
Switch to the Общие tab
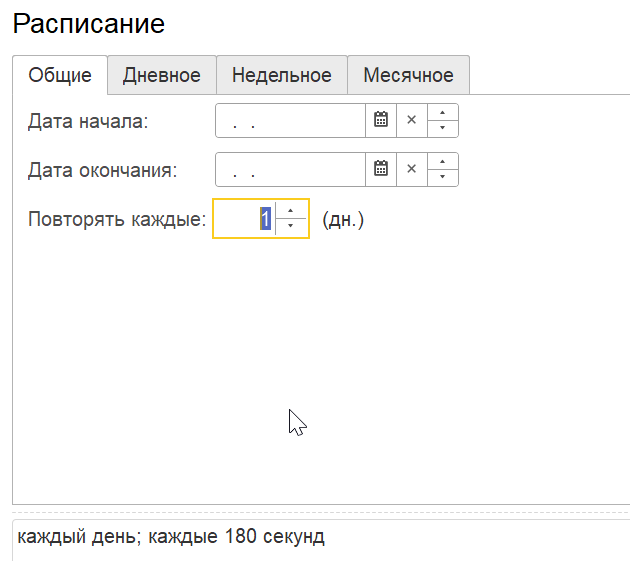point(60,75)
